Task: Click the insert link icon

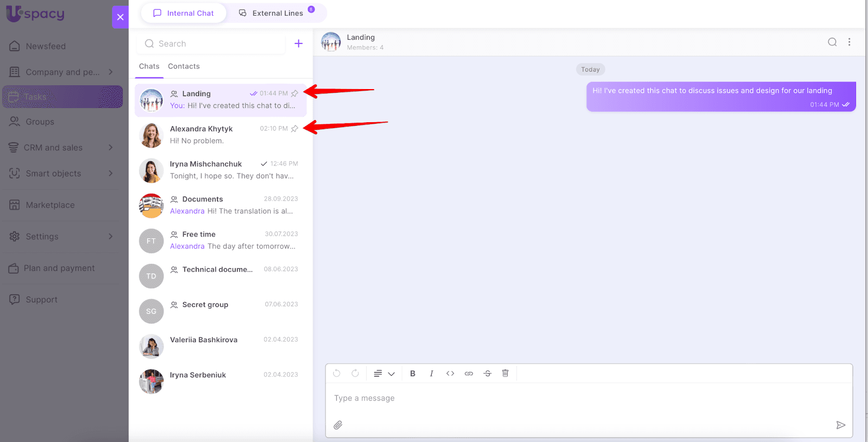Action: (469, 374)
